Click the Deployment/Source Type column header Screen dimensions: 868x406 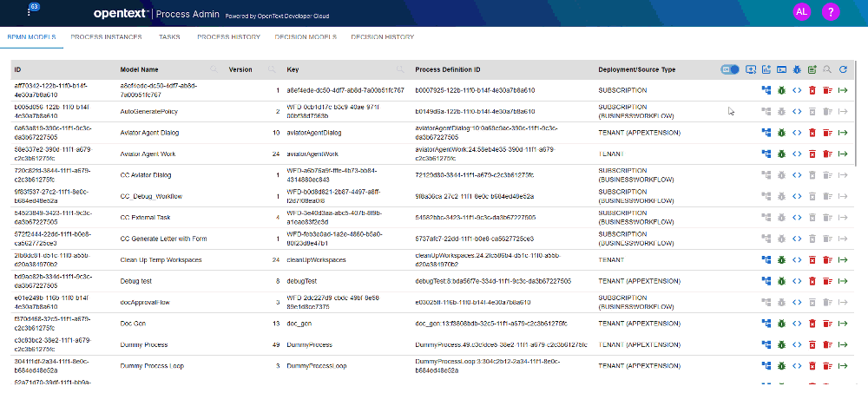[636, 69]
